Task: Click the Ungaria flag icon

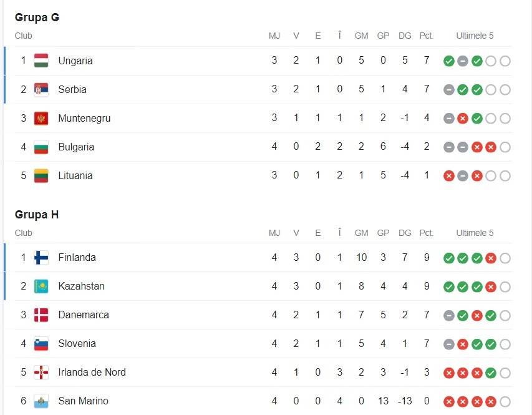Action: click(x=41, y=61)
